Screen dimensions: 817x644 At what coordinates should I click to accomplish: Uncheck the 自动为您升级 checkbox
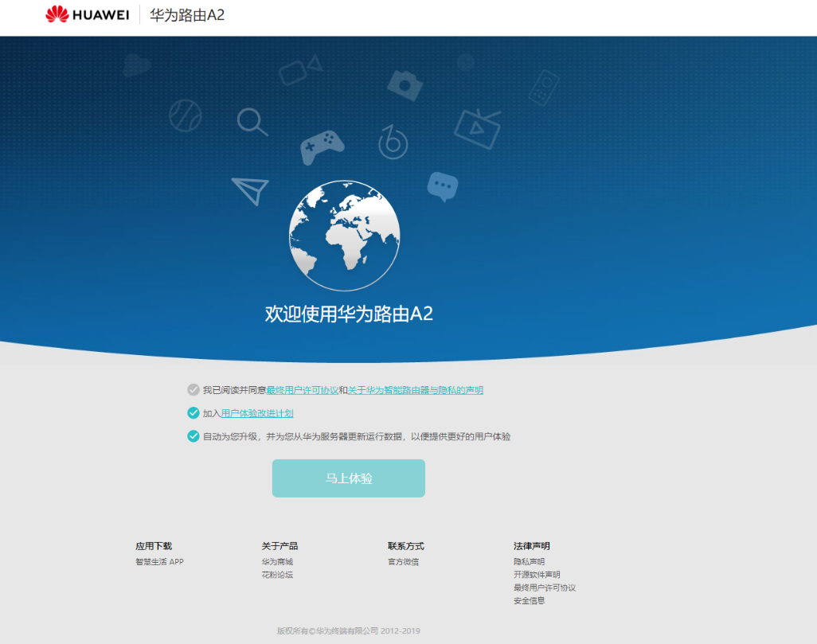(x=193, y=436)
